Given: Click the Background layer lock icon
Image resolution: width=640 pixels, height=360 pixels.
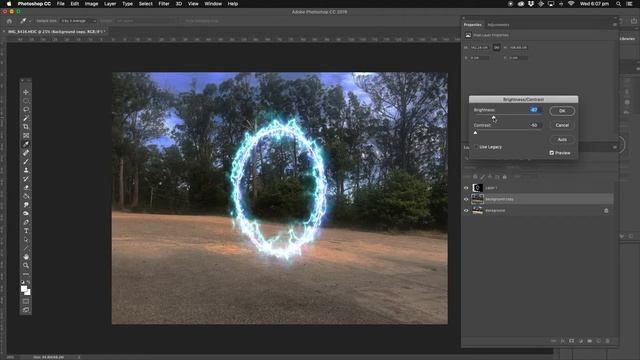Looking at the screenshot, I should pyautogui.click(x=606, y=211).
